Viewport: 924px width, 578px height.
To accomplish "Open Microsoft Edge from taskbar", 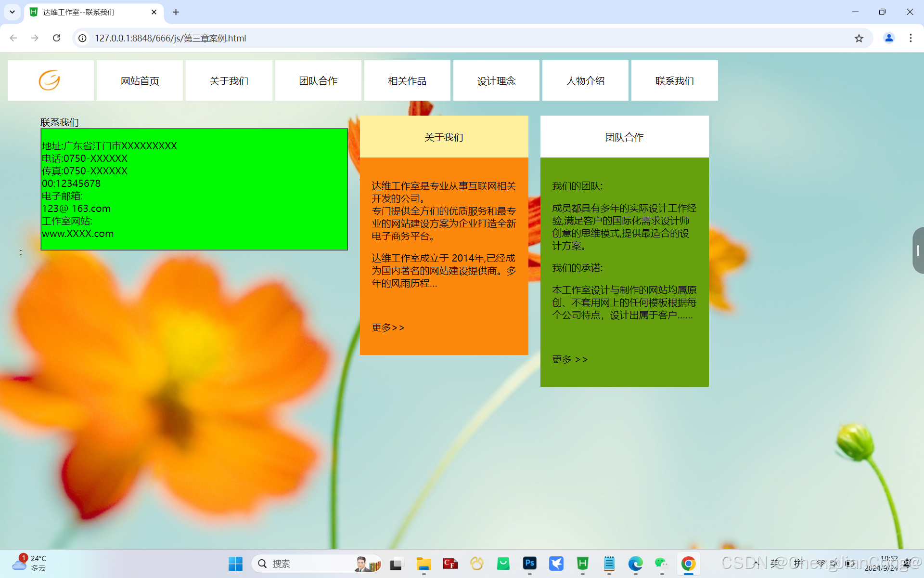I will point(635,563).
